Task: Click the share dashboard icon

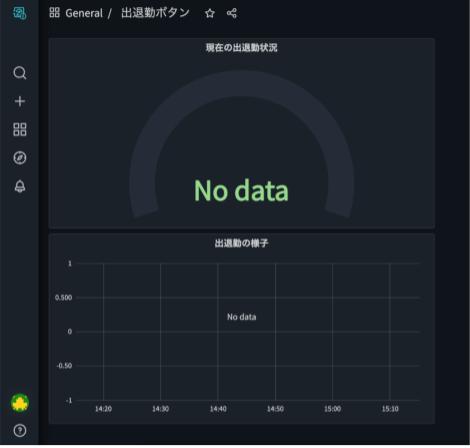Action: click(232, 13)
